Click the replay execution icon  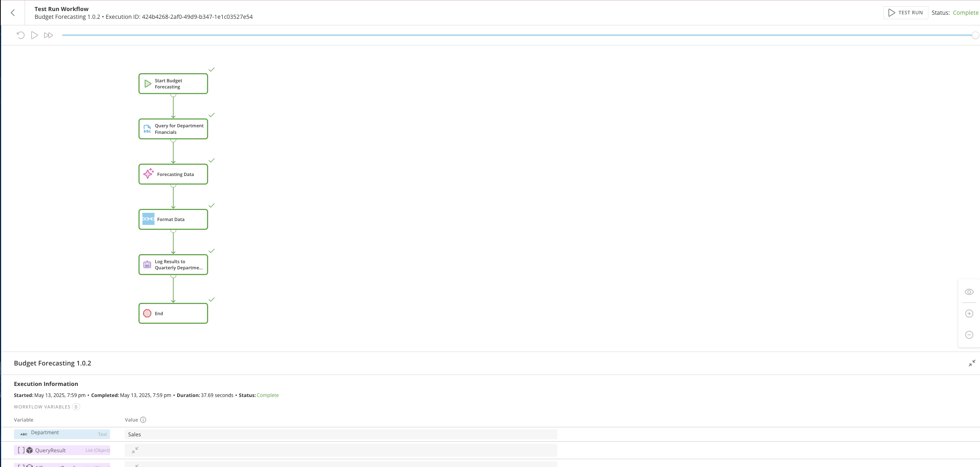click(x=20, y=35)
